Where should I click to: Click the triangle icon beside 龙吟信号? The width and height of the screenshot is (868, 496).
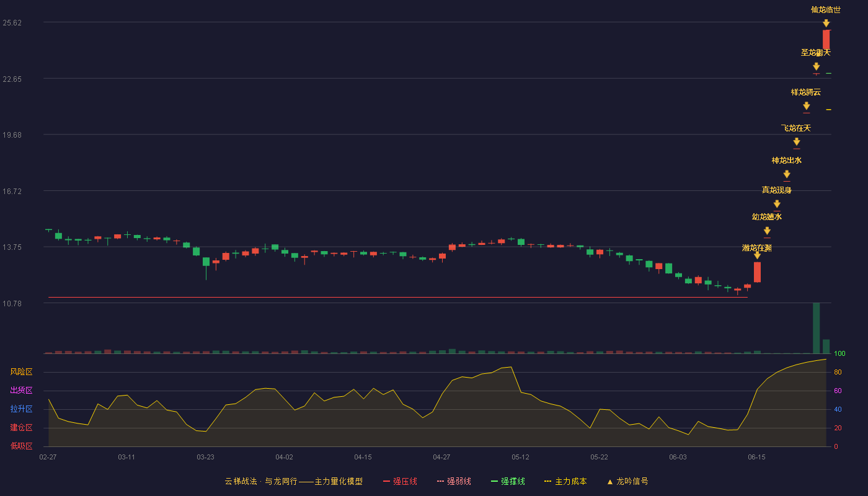point(610,482)
